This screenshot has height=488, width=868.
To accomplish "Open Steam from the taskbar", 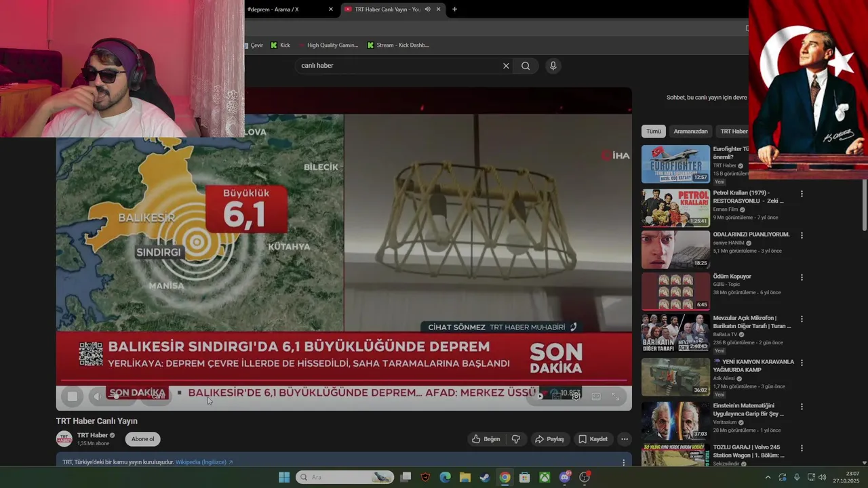I will tap(484, 477).
